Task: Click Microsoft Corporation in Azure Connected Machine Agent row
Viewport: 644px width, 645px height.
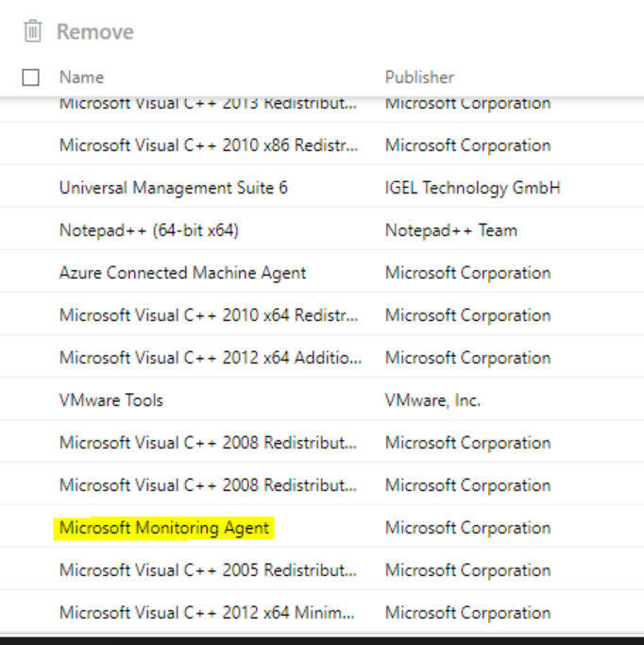Action: [x=468, y=273]
